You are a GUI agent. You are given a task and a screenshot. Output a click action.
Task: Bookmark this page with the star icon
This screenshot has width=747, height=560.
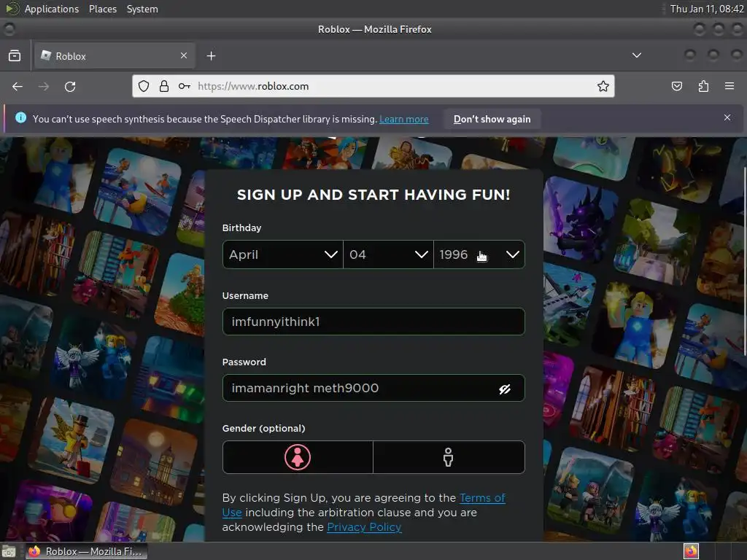click(603, 86)
